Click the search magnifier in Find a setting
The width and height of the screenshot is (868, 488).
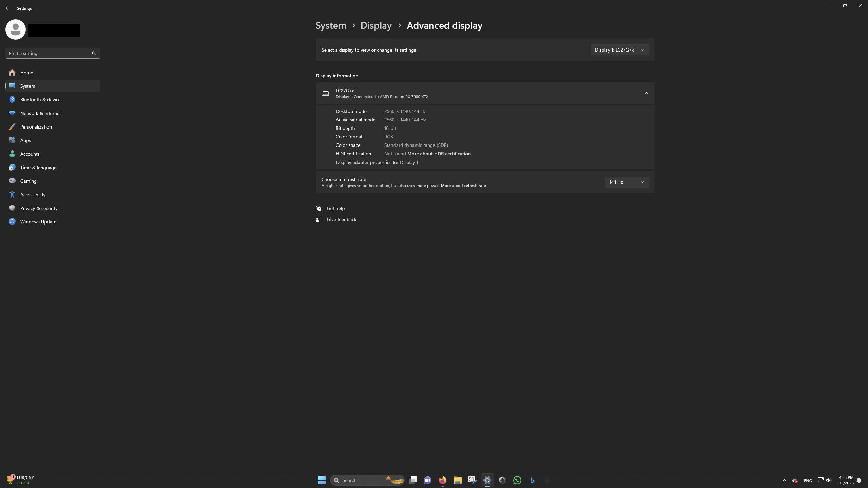tap(94, 53)
